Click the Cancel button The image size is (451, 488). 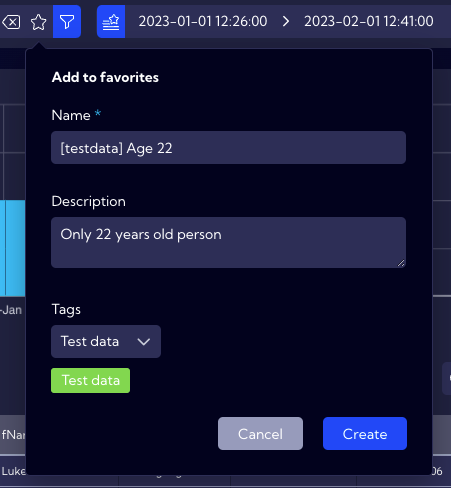pyautogui.click(x=260, y=434)
